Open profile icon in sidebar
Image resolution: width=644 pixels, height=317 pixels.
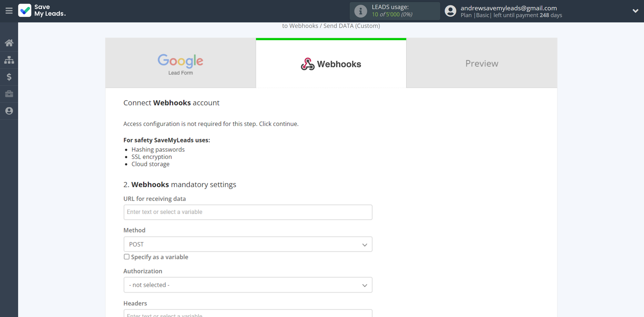click(9, 111)
